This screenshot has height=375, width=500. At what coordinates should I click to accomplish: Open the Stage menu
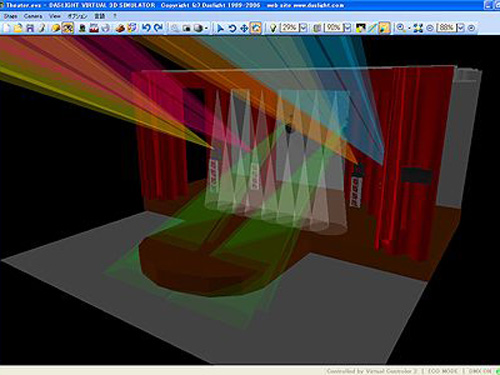coord(10,16)
